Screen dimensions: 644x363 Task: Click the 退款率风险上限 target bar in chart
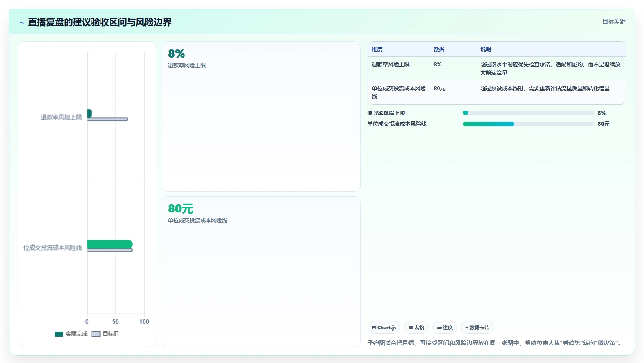tap(107, 119)
